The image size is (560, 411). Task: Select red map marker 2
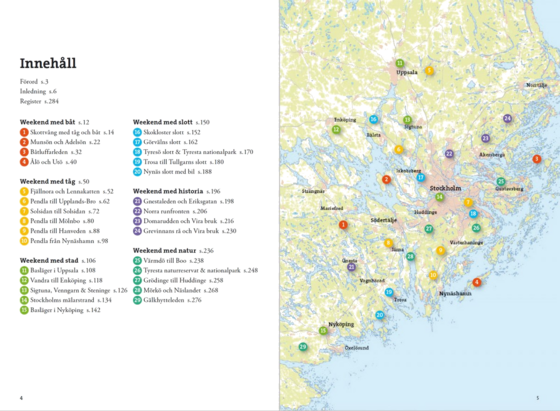[386, 179]
